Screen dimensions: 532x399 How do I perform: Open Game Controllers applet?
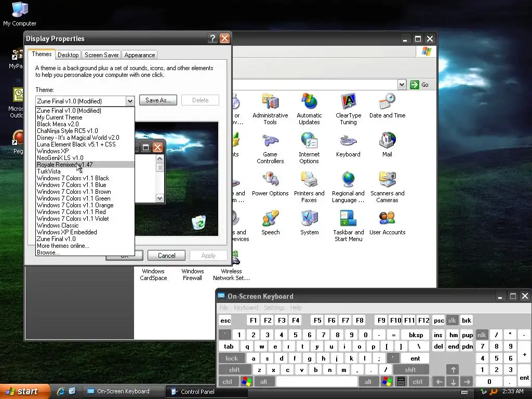[x=270, y=148]
